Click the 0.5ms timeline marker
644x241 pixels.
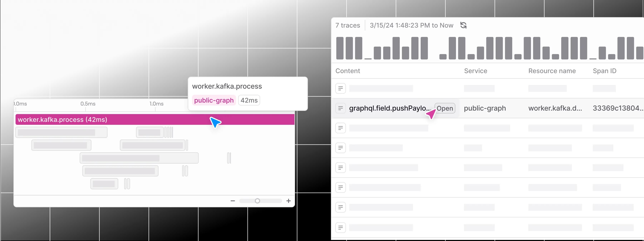[x=88, y=104]
